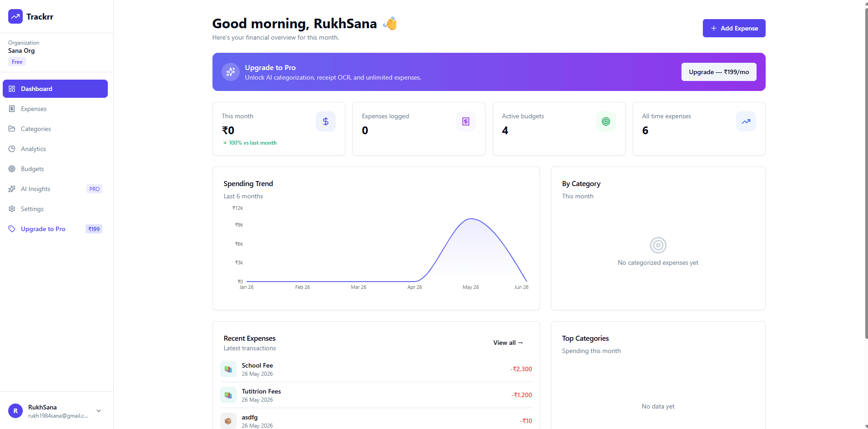
Task: Click the AI Insights sparkle icon
Action: click(x=12, y=189)
